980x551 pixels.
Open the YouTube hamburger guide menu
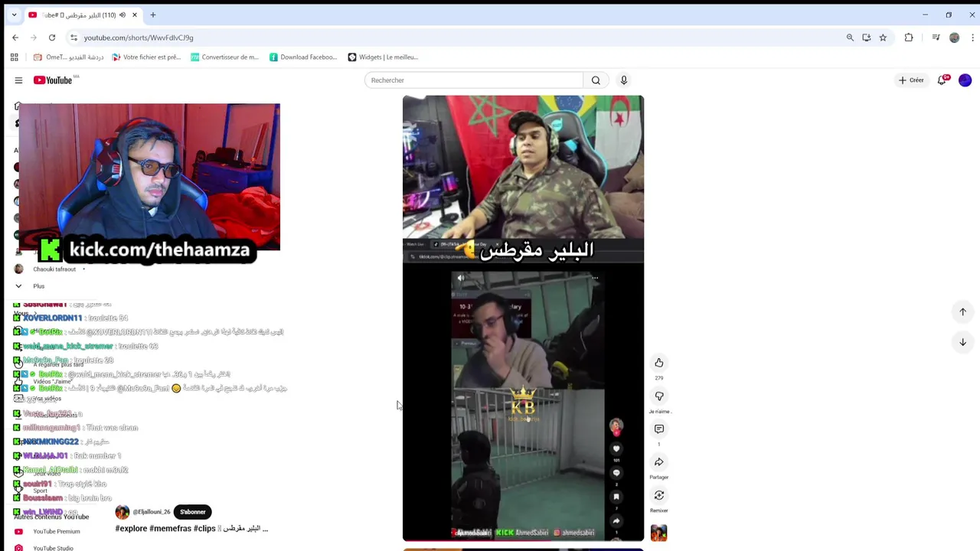[18, 80]
